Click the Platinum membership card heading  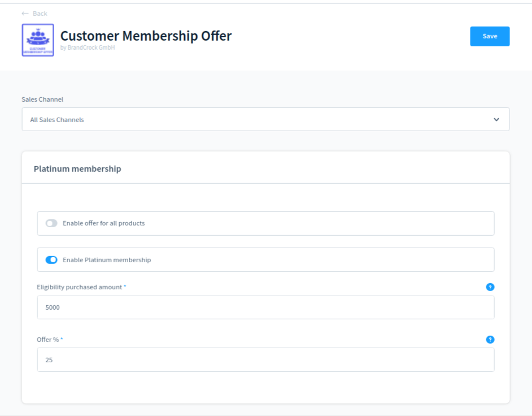pyautogui.click(x=77, y=169)
